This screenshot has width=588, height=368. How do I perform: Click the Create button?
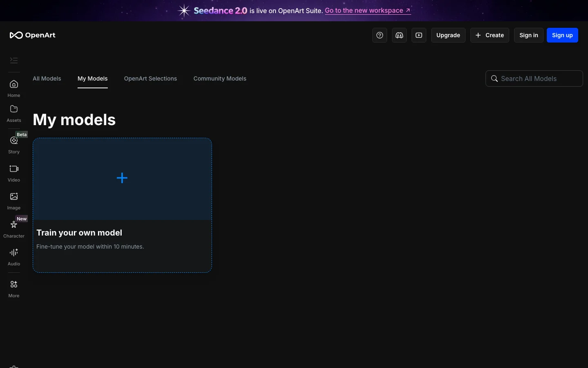pyautogui.click(x=490, y=35)
